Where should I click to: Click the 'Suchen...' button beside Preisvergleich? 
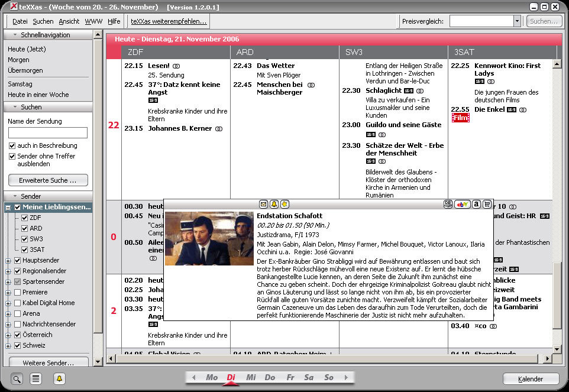(x=544, y=21)
